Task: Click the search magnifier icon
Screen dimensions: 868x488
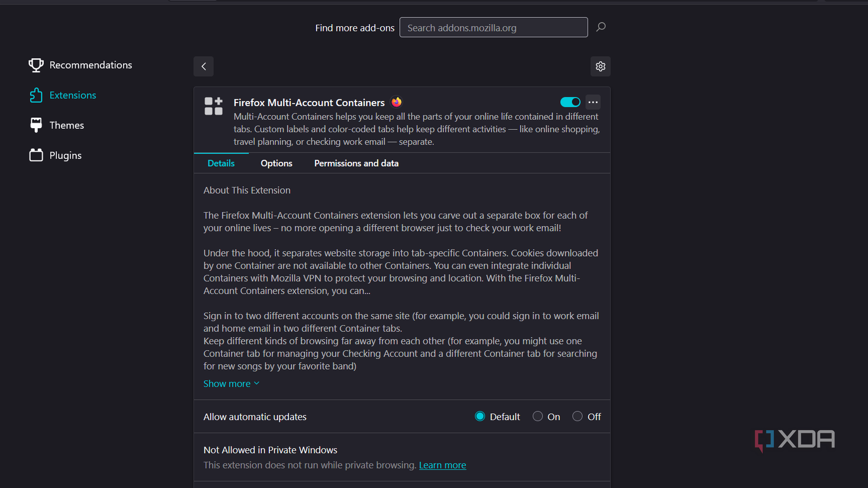Action: (601, 27)
